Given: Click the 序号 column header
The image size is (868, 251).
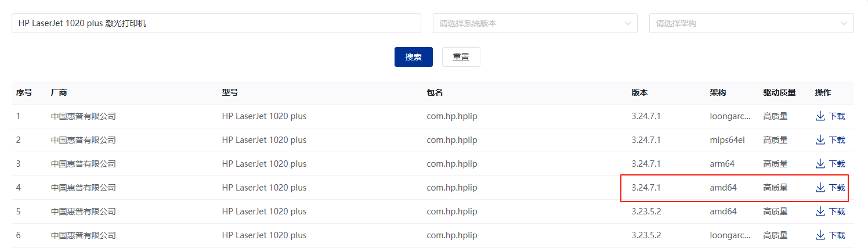Looking at the screenshot, I should (x=24, y=92).
